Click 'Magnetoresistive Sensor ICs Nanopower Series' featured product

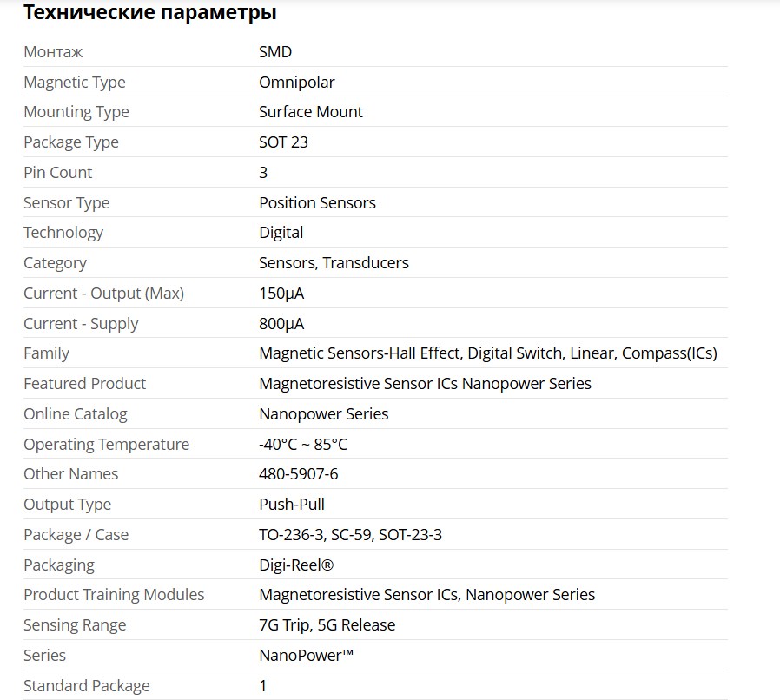(425, 384)
